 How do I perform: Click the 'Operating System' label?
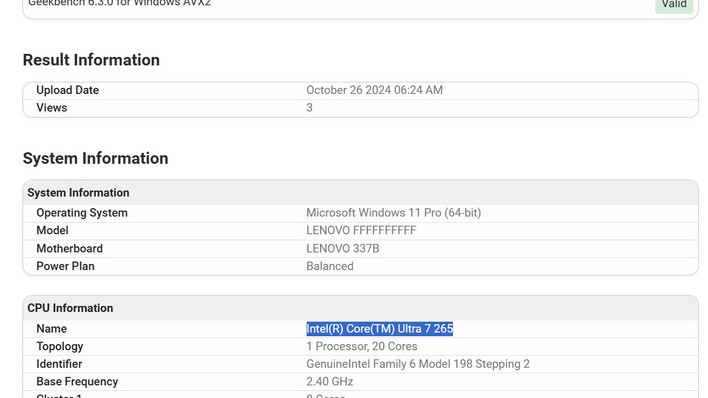coord(82,213)
